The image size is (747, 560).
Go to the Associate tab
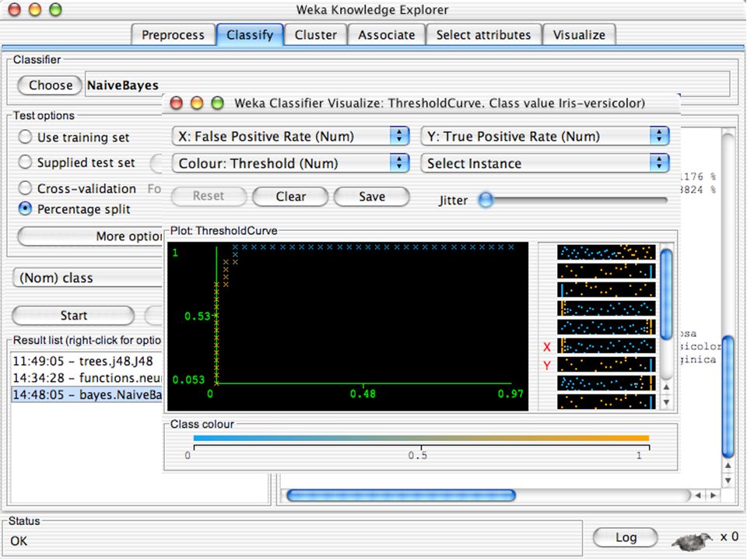387,35
